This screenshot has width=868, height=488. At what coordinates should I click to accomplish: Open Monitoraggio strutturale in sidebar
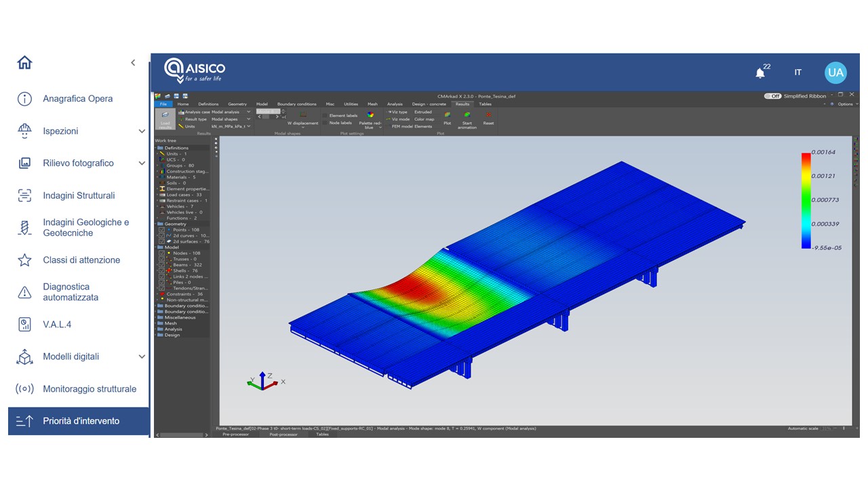(89, 389)
